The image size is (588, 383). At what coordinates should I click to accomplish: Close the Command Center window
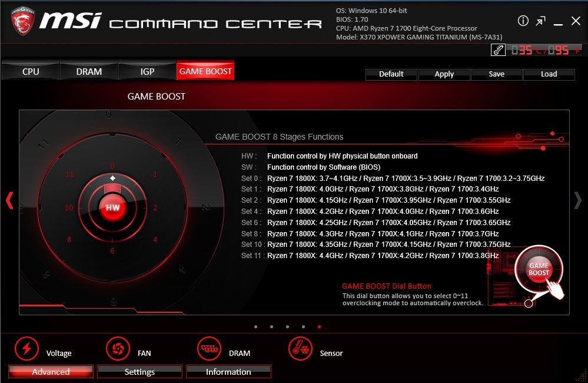pyautogui.click(x=576, y=21)
